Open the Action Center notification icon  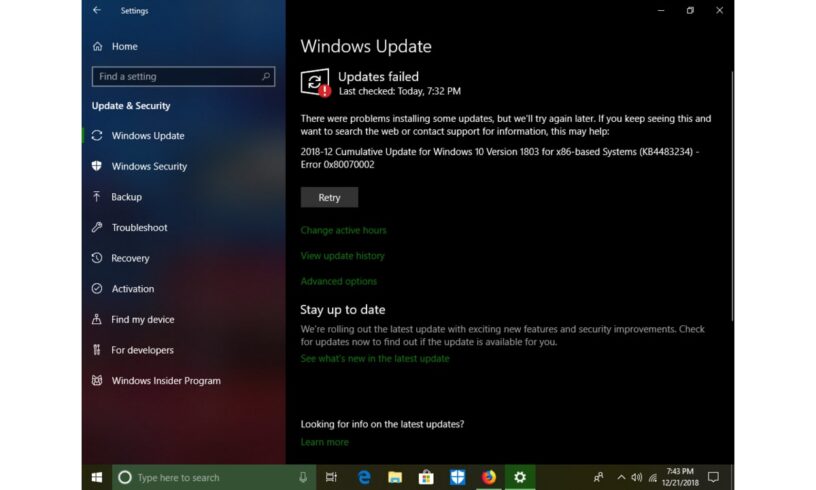click(713, 478)
